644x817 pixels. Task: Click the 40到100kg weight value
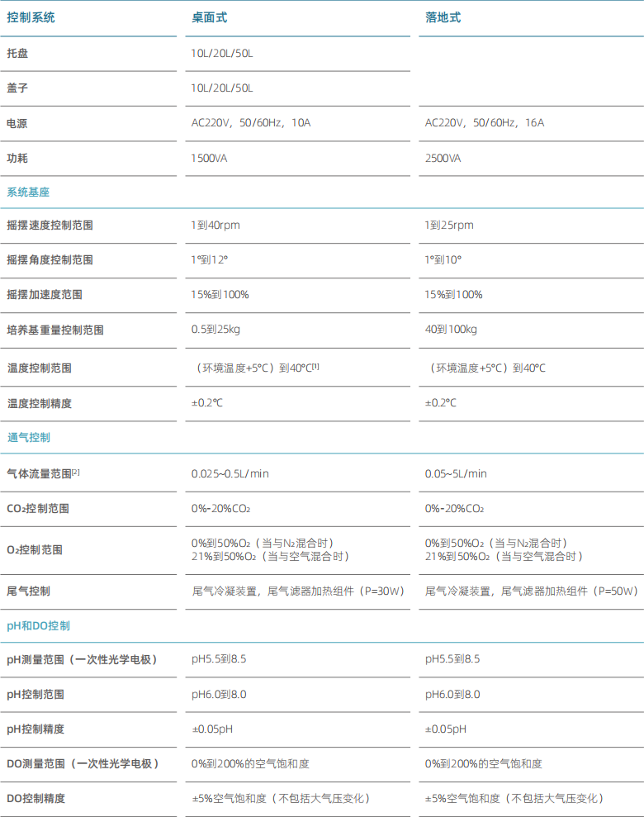451,330
